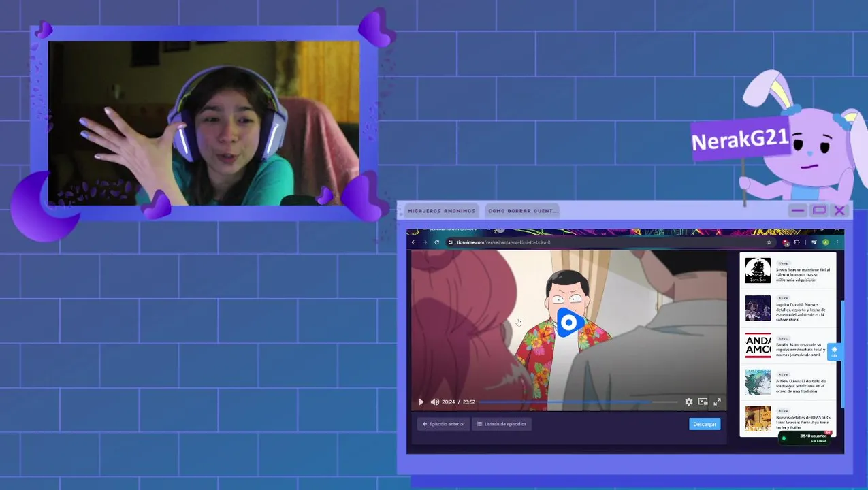868x490 pixels.
Task: Click the Episodio anterior button
Action: 443,424
